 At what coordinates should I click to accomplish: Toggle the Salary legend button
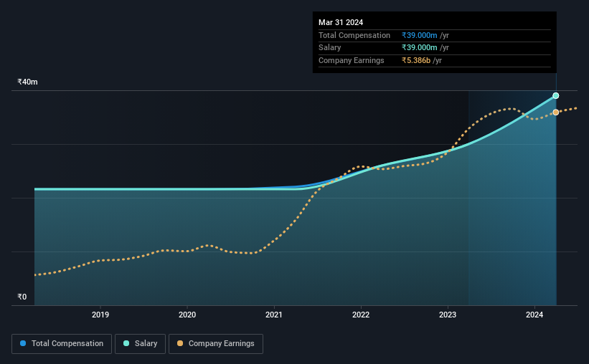[140, 344]
